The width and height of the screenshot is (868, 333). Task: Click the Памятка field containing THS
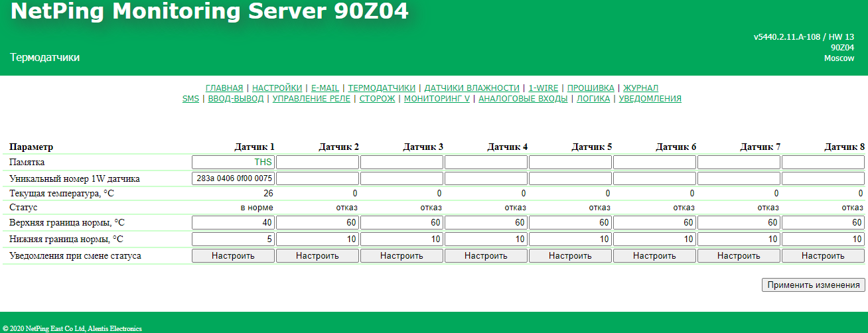pos(233,162)
